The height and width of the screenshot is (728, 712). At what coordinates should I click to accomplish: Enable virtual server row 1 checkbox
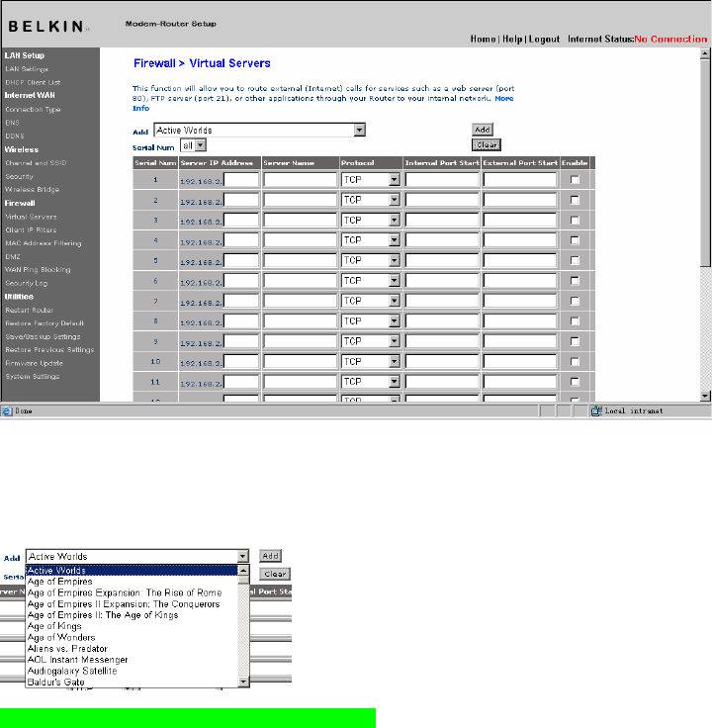575,180
